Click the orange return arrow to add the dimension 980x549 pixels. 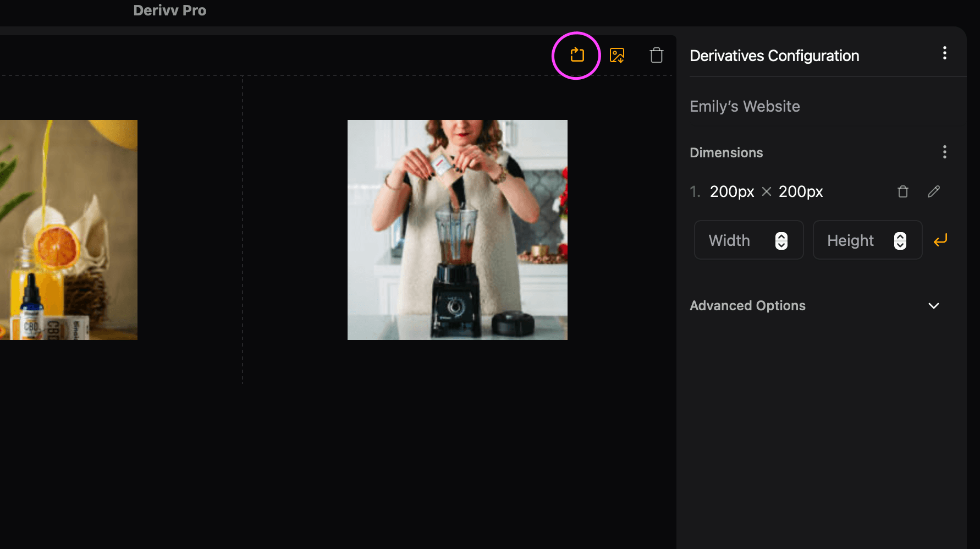point(940,240)
